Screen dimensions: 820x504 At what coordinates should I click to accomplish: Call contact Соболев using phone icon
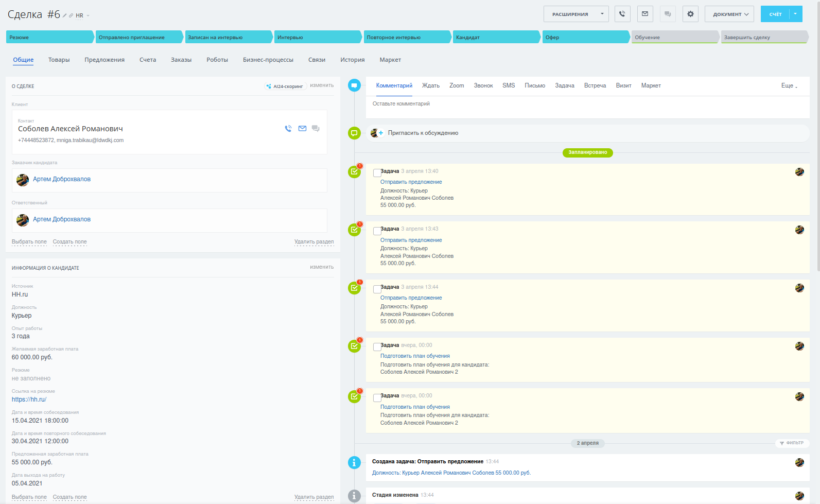pyautogui.click(x=288, y=129)
